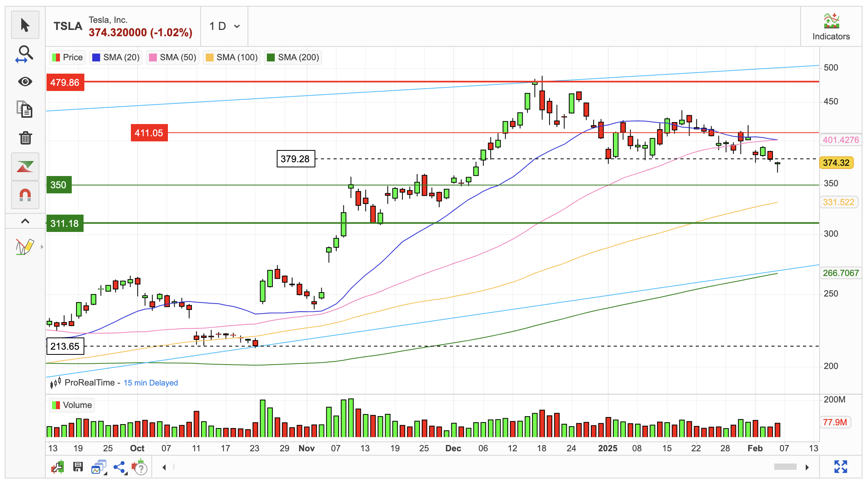
Task: Click the 2025 date axis label
Action: (x=607, y=448)
